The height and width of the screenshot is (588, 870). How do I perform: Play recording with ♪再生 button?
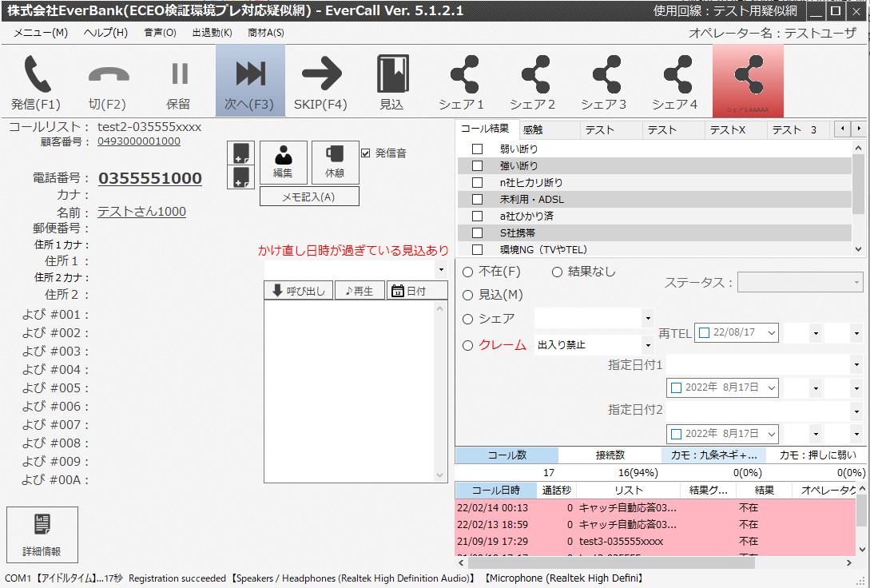[x=360, y=291]
